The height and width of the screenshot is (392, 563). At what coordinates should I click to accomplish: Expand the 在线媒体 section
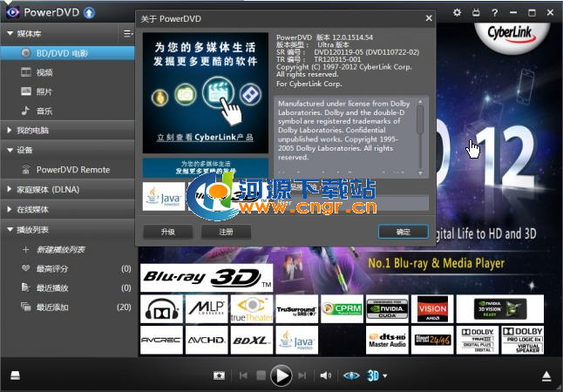pos(9,209)
